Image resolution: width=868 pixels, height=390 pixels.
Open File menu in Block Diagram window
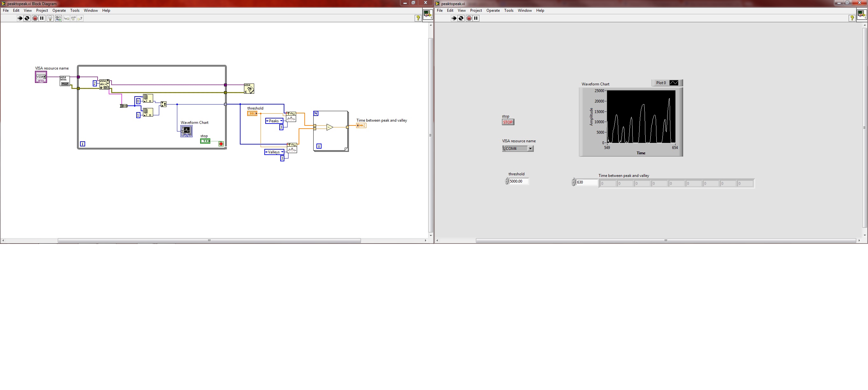pyautogui.click(x=6, y=10)
